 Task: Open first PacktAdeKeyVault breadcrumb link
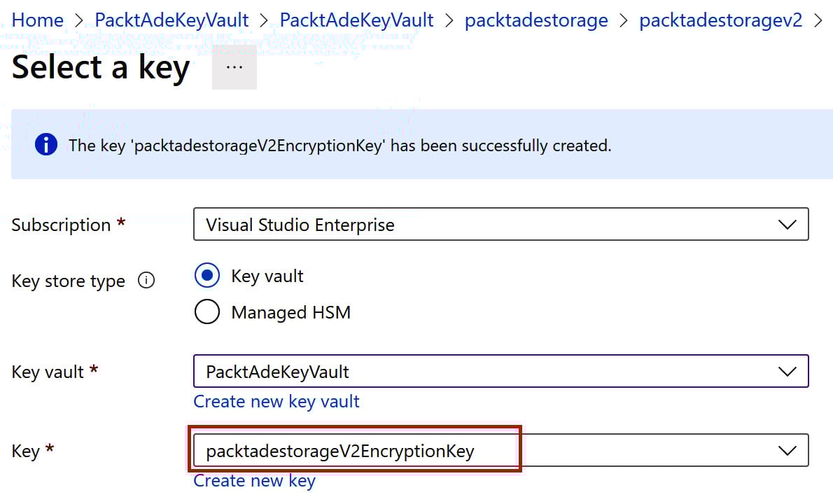click(171, 20)
